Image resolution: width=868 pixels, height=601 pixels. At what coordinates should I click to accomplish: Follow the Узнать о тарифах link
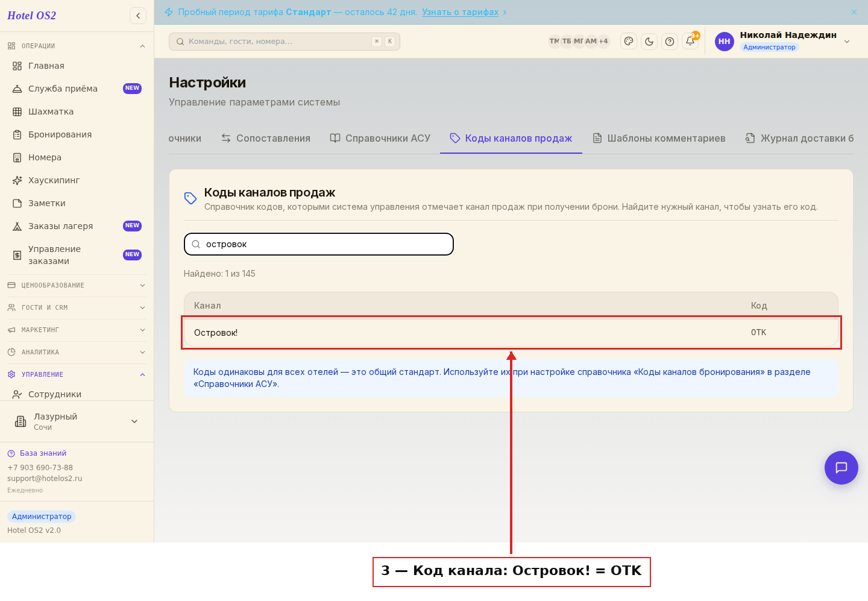pos(461,12)
